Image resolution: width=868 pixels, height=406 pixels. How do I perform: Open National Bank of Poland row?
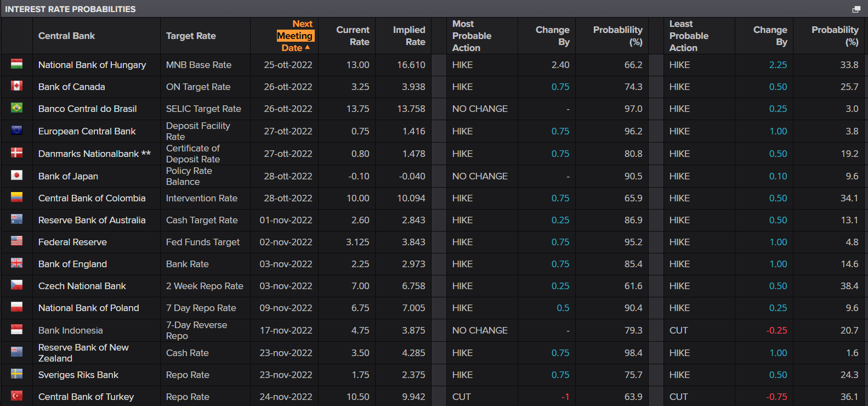pyautogui.click(x=434, y=308)
